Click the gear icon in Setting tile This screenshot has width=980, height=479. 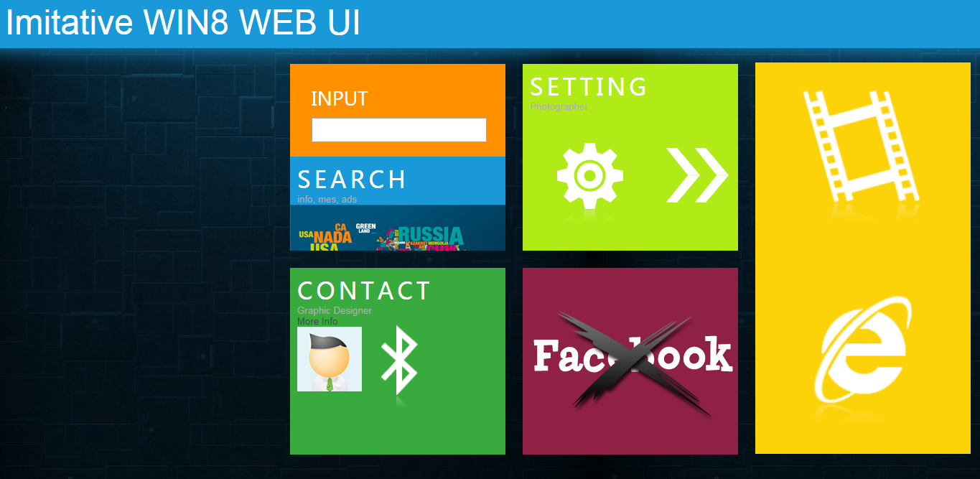click(x=589, y=175)
